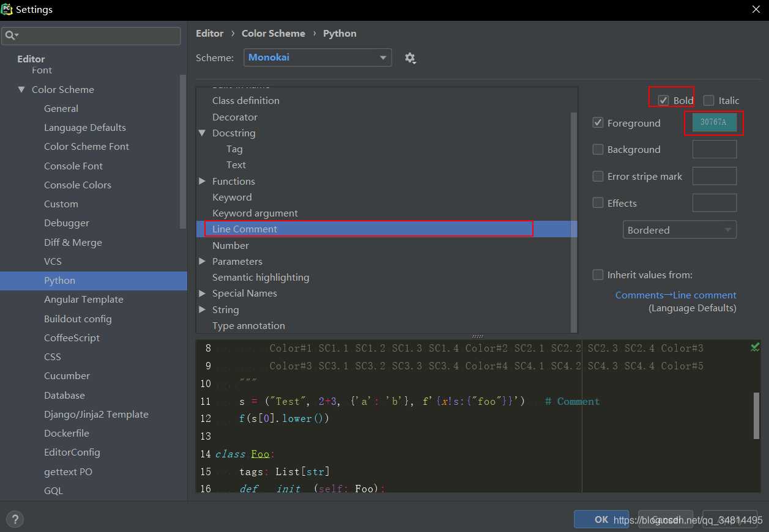
Task: Click the green checkmark in code preview
Action: pyautogui.click(x=755, y=347)
